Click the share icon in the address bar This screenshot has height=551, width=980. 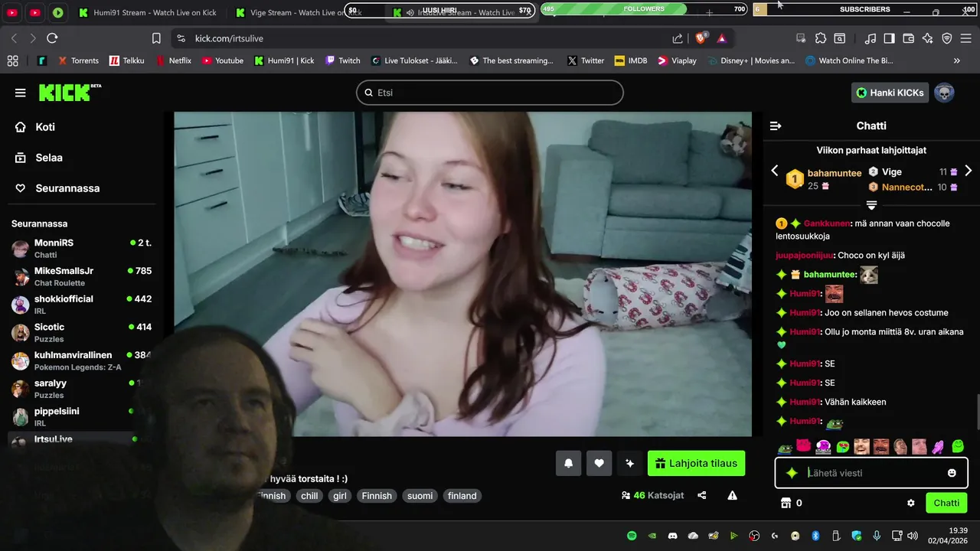[x=678, y=38]
